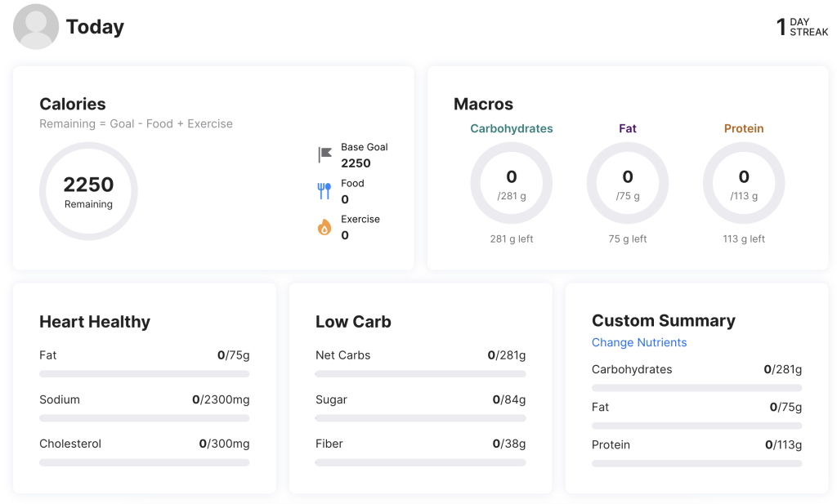Select the Fat macro ring

[627, 184]
